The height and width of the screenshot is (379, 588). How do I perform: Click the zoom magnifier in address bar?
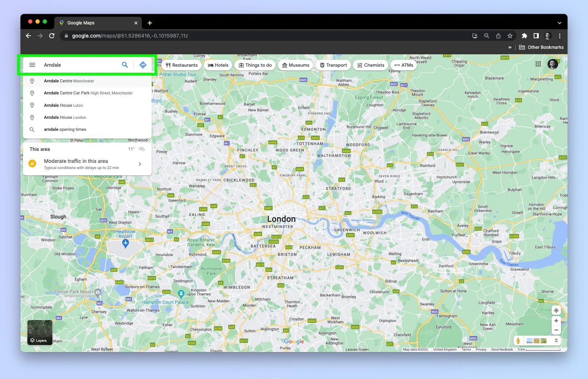click(x=486, y=36)
